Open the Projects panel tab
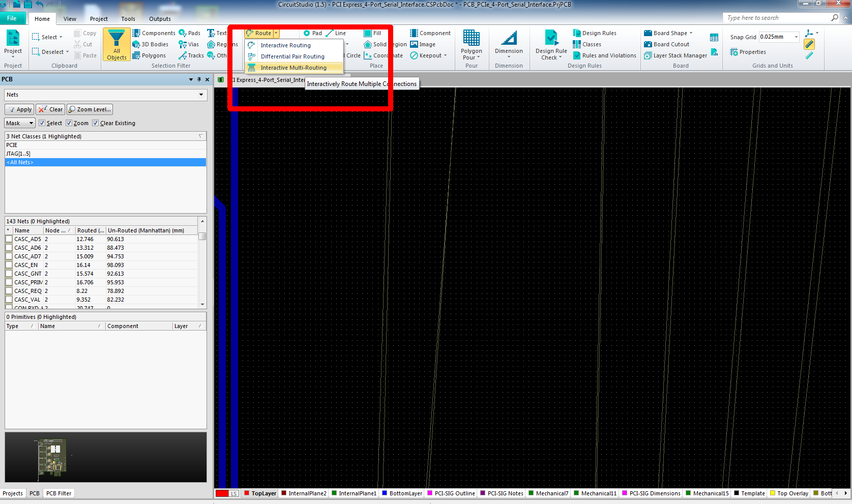 pos(13,493)
